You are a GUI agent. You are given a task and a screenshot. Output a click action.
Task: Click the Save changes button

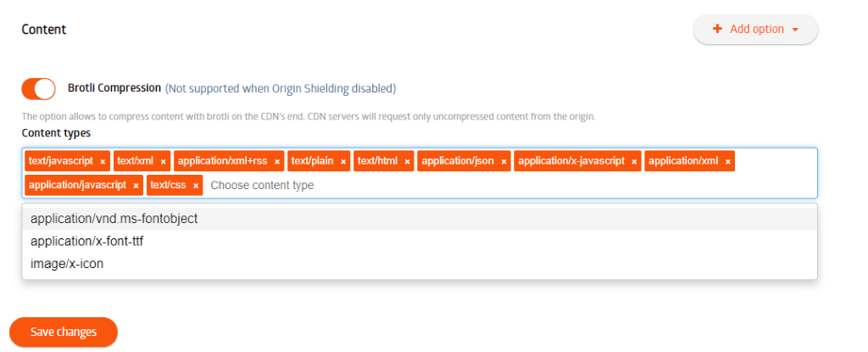coord(64,332)
